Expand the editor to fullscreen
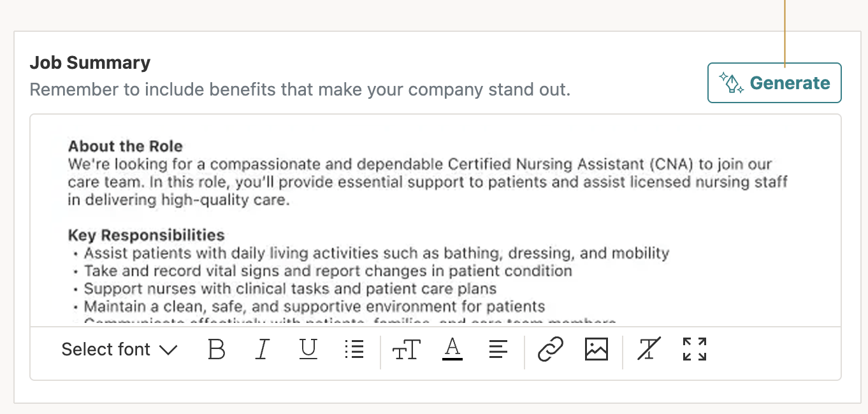The image size is (868, 414). pyautogui.click(x=695, y=349)
